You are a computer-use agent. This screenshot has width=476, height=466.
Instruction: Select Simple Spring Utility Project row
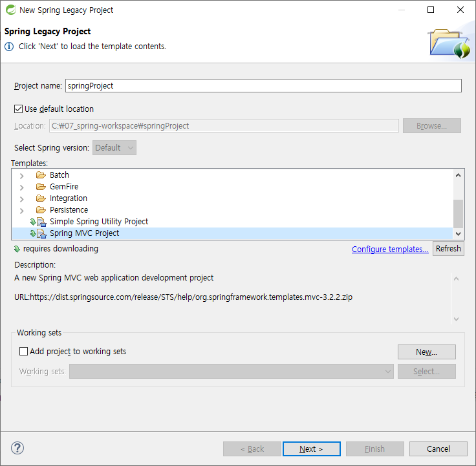coord(232,222)
